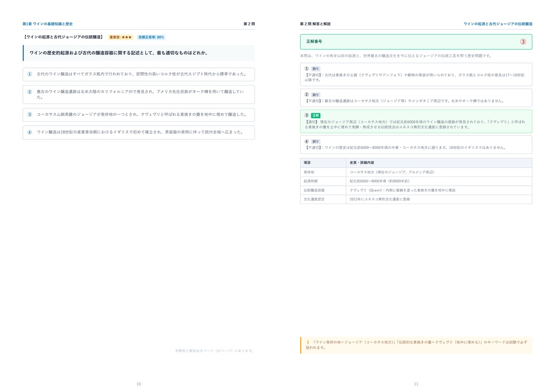Click the '第 2 問' label on the left page header
The image size is (555, 392).
coord(249,24)
